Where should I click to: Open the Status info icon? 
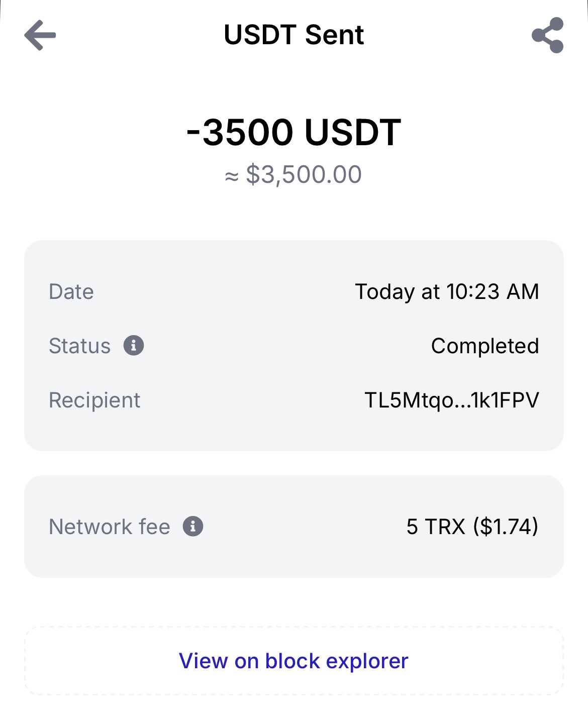[134, 346]
